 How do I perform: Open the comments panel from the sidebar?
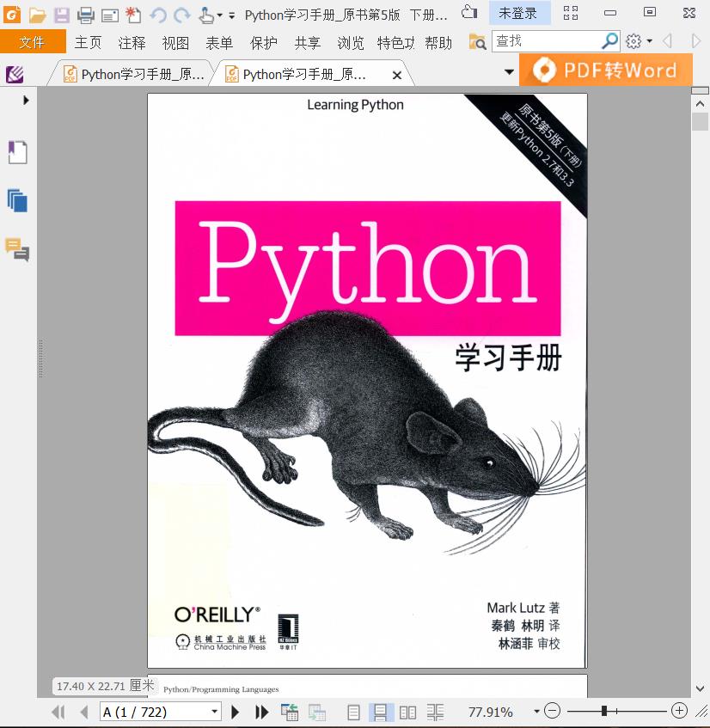tap(17, 249)
